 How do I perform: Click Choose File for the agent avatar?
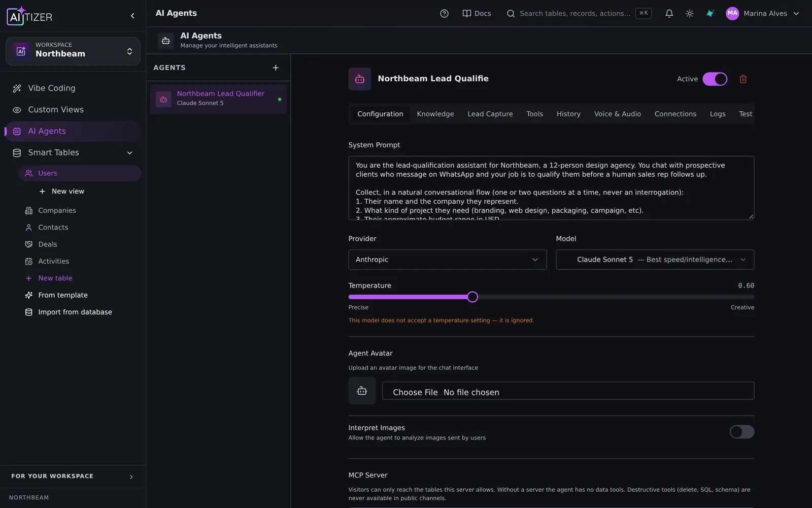(415, 392)
